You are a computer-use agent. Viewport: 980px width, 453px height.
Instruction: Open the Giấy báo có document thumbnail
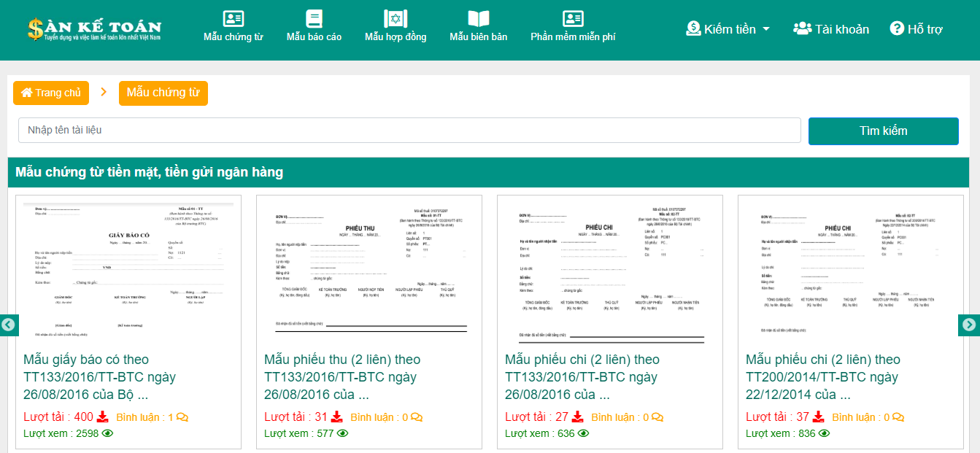coord(128,271)
